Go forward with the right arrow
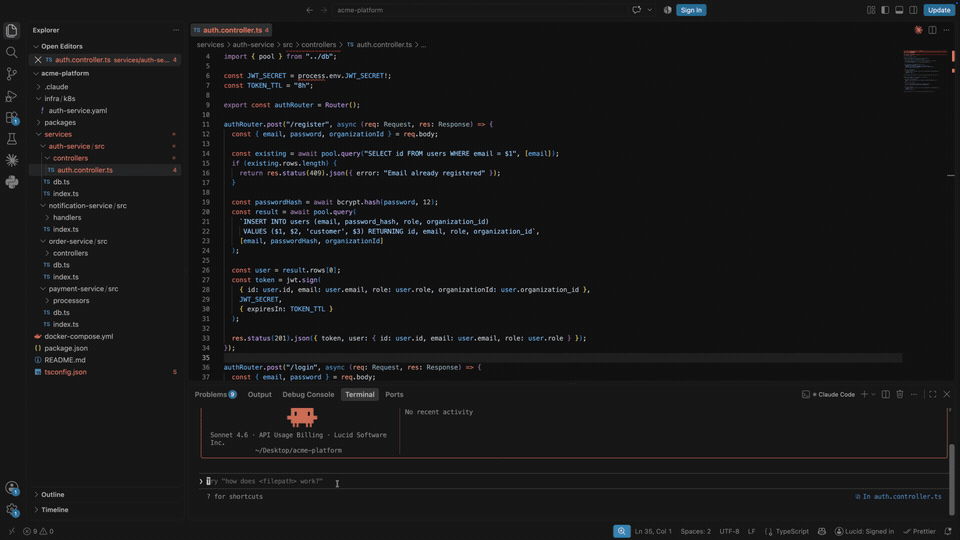Viewport: 960px width, 540px height. tap(324, 10)
